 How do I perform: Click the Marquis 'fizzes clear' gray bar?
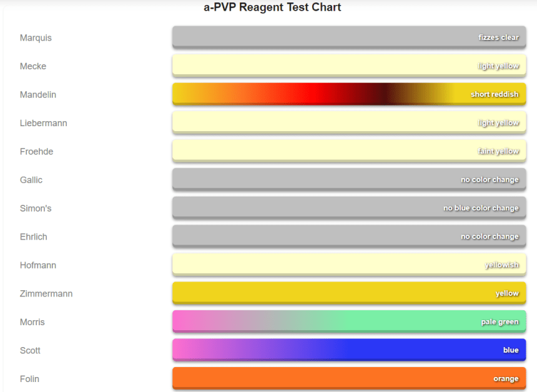(348, 37)
